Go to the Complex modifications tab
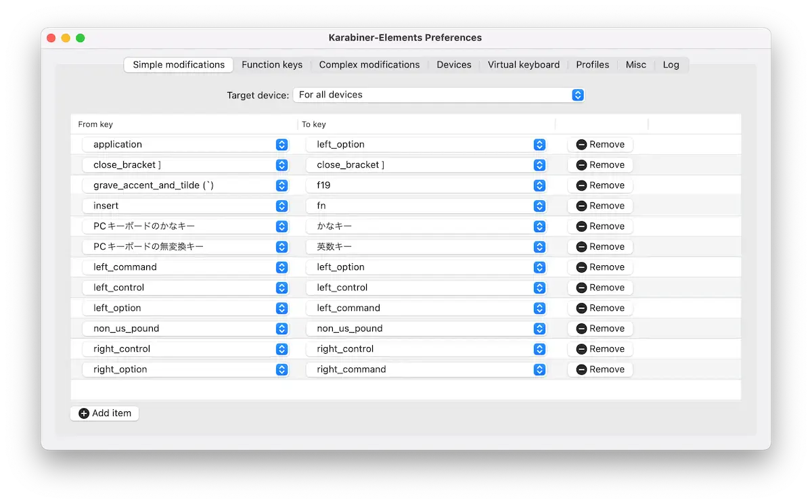Viewport: 812px width, 504px height. coord(369,65)
